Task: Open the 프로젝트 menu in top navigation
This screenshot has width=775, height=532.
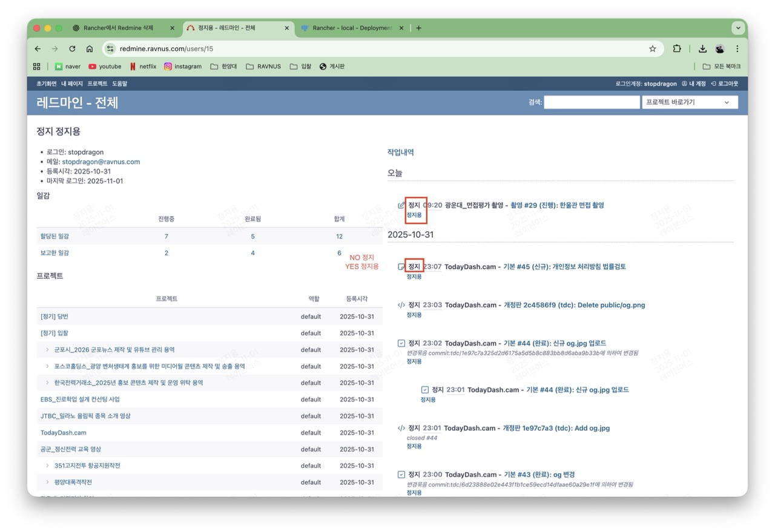Action: 97,84
